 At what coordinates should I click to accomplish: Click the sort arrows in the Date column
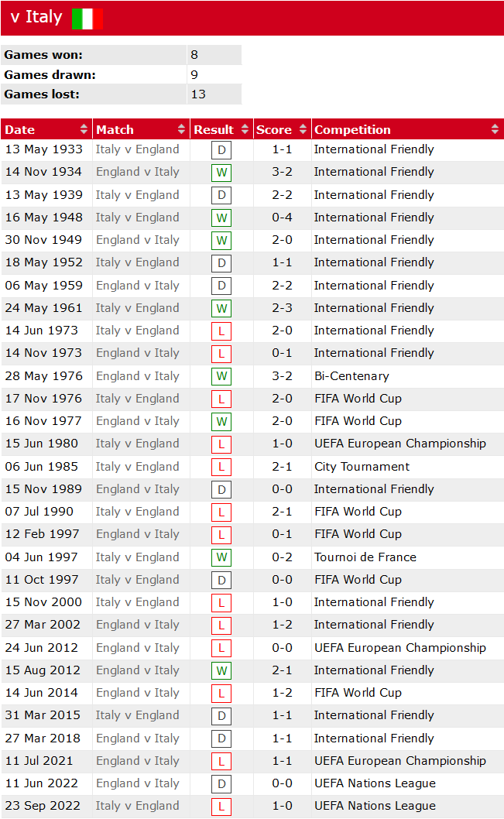pyautogui.click(x=84, y=129)
